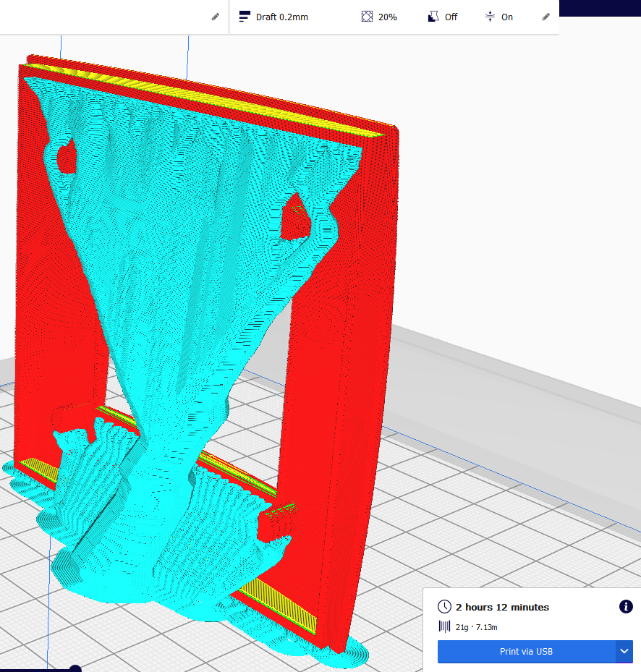Click the support icon
Viewport: 641px width, 672px height.
tap(433, 17)
